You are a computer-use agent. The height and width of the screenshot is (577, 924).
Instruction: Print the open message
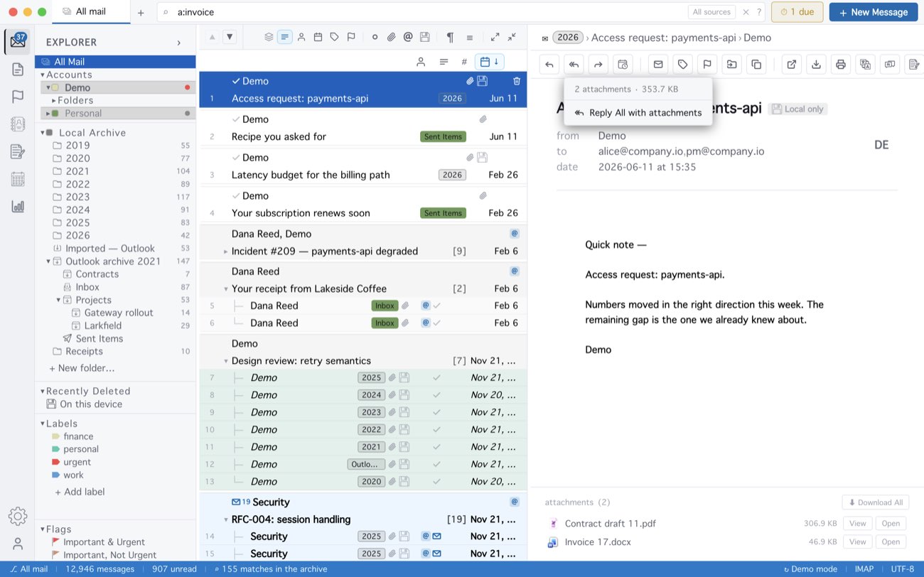coord(841,65)
